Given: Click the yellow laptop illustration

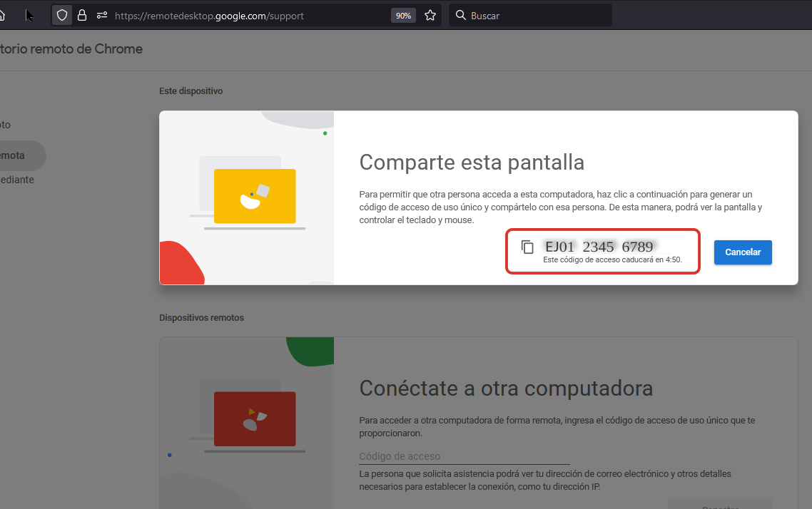Looking at the screenshot, I should coord(254,196).
